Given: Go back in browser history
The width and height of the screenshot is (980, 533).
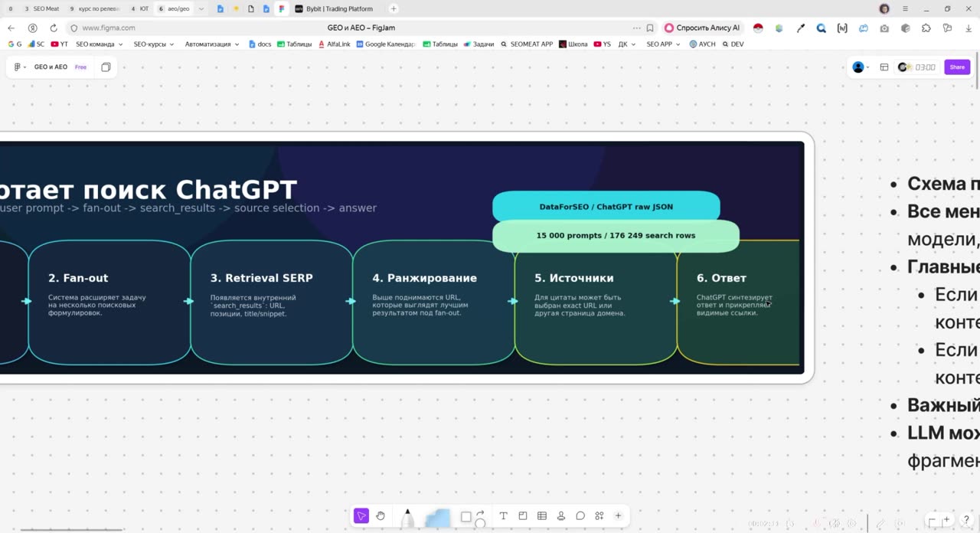Looking at the screenshot, I should 11,28.
